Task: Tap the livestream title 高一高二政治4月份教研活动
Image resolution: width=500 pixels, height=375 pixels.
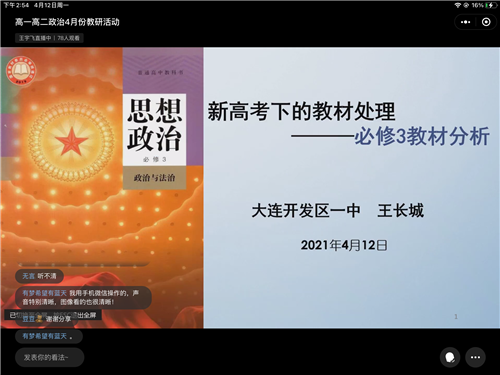Action: (x=67, y=22)
